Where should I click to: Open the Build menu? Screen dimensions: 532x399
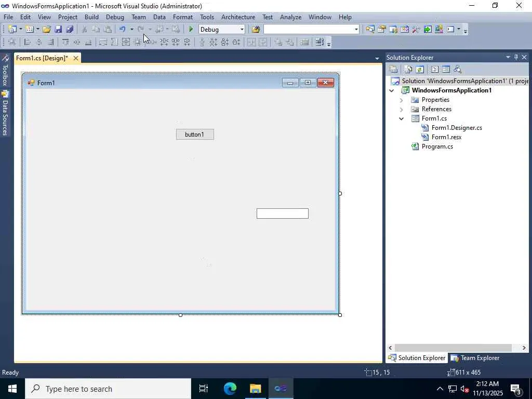[91, 17]
